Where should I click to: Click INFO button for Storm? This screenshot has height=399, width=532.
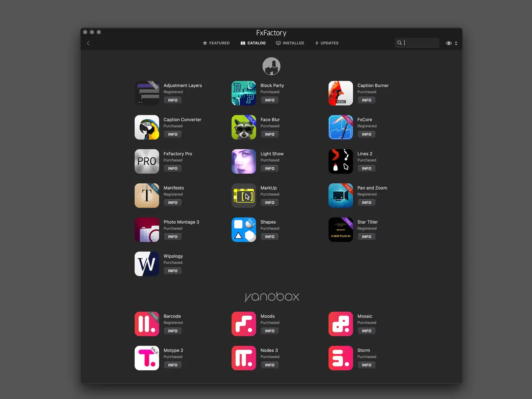367,365
